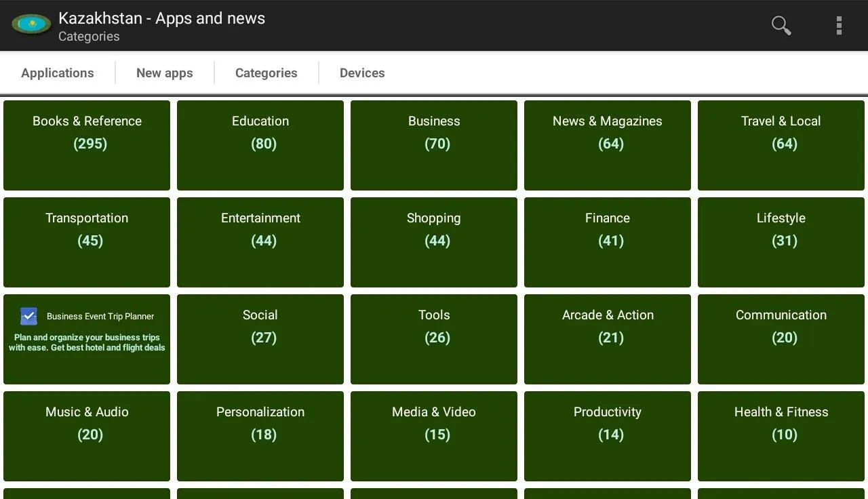The height and width of the screenshot is (499, 868).
Task: Open the three-dot overflow menu
Action: (839, 26)
